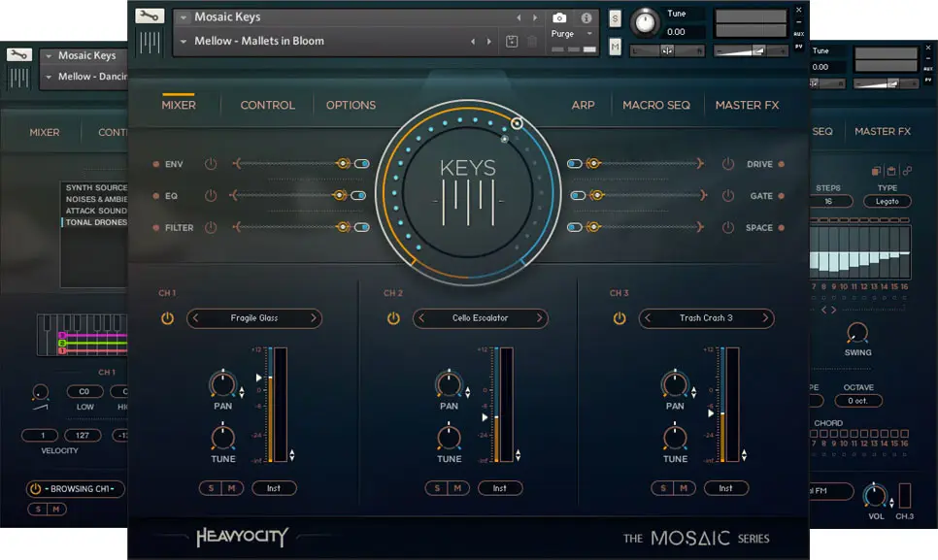Select previous sound left of Fragile Glass
Viewport: 938px width, 560px height.
[x=195, y=318]
